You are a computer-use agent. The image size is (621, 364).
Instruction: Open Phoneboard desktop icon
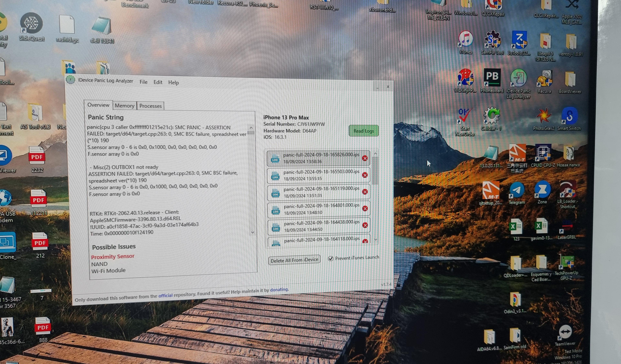point(492,80)
